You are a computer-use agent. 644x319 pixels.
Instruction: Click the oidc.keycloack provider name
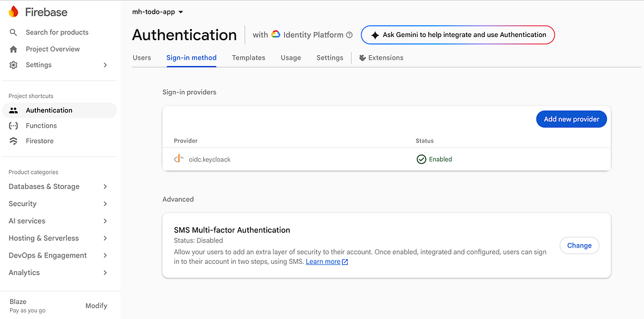point(209,159)
